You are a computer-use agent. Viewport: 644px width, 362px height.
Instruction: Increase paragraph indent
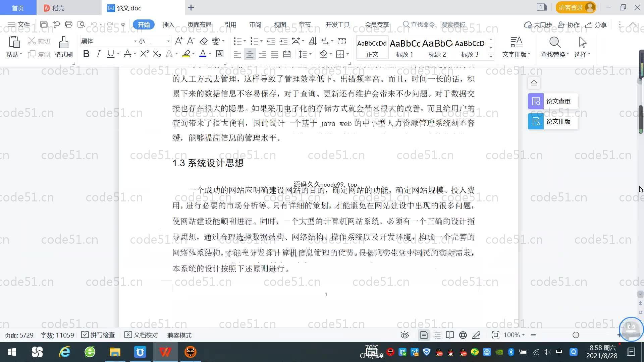click(x=283, y=41)
